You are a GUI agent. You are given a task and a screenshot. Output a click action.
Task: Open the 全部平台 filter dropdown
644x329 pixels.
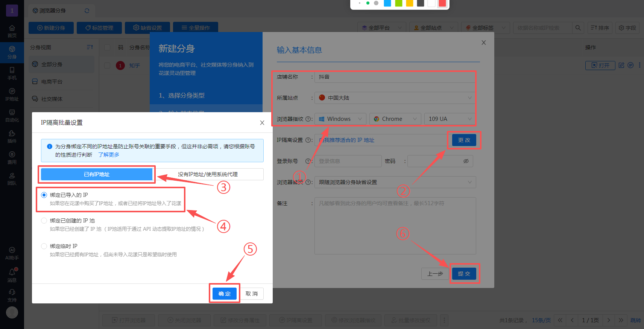(x=382, y=27)
